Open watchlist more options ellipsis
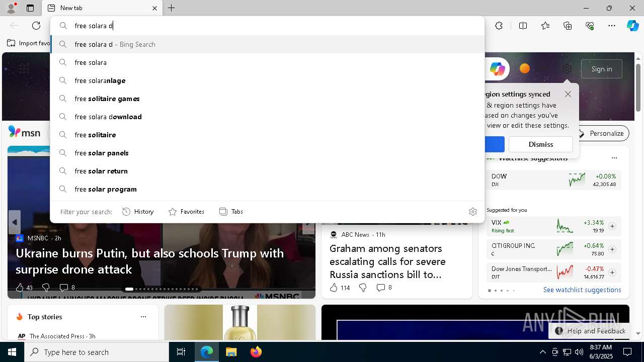The height and width of the screenshot is (362, 644). click(x=614, y=158)
